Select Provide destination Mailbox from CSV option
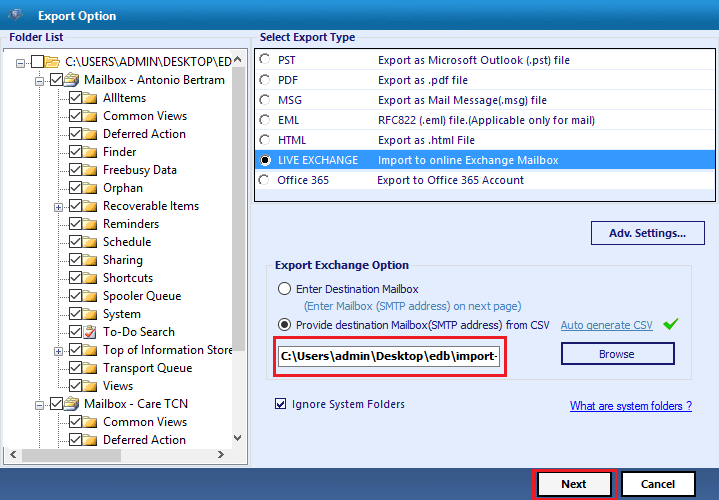The image size is (719, 500). tap(284, 325)
